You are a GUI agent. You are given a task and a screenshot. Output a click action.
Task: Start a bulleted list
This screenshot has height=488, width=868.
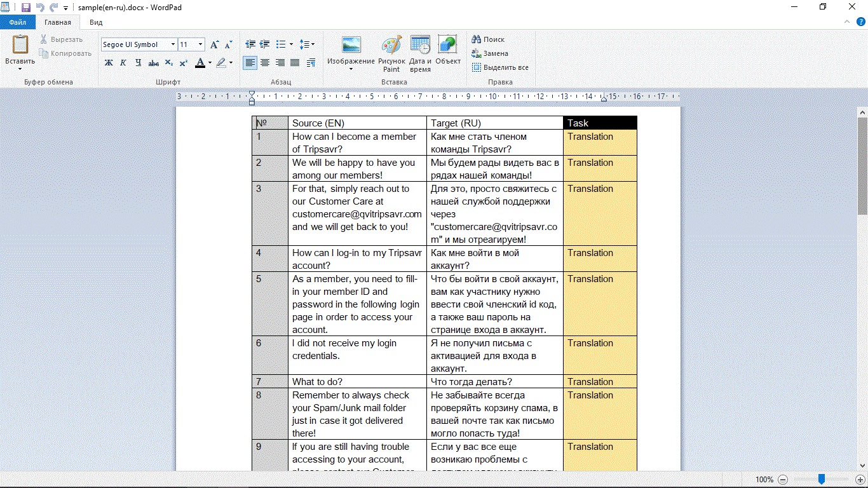281,44
